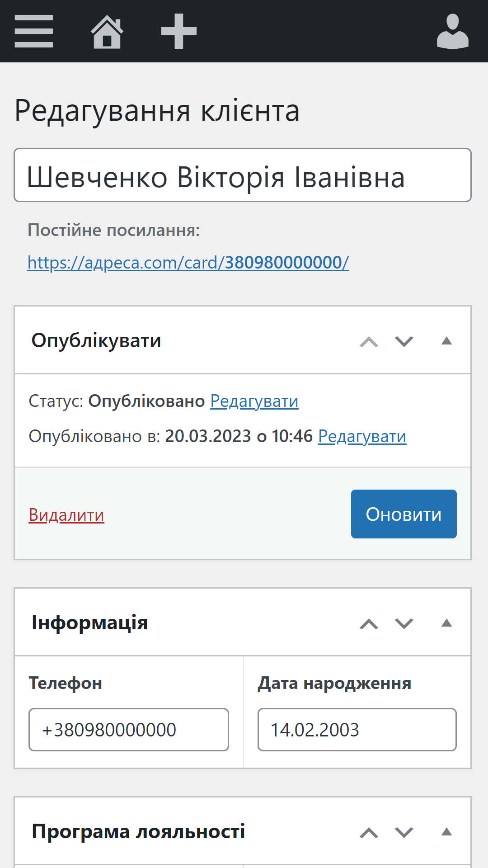
Task: Click the plus add-new icon
Action: pyautogui.click(x=179, y=31)
